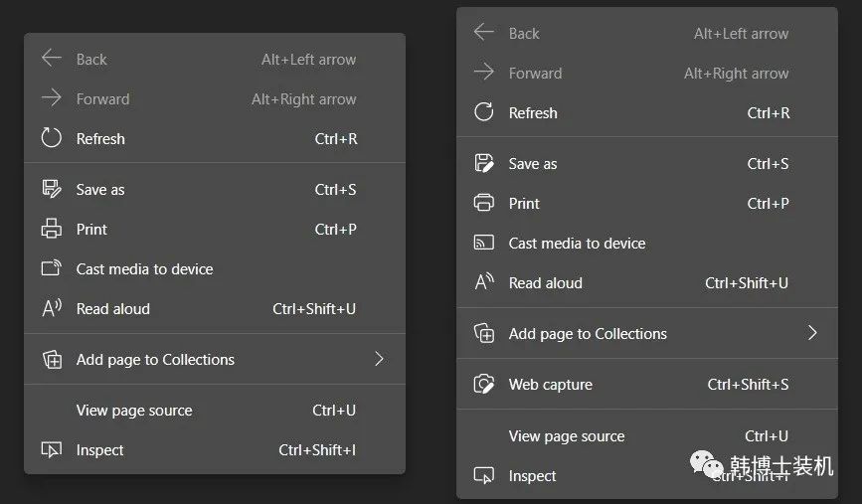This screenshot has height=504, width=862.
Task: Click printer icon in right menu
Action: click(484, 203)
